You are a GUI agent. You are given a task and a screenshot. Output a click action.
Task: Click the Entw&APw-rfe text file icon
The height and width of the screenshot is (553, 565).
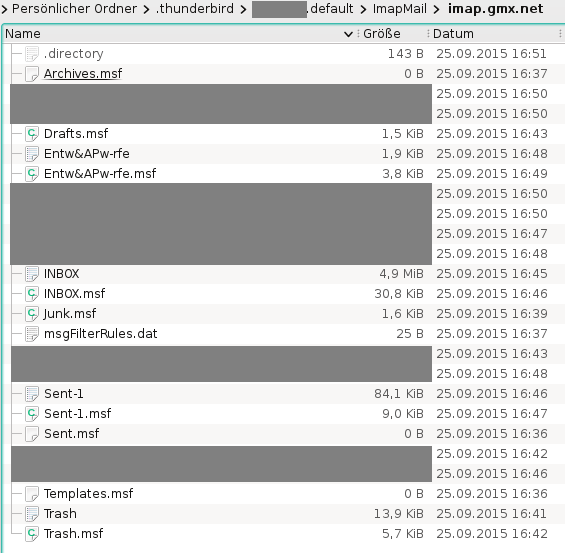click(x=32, y=154)
